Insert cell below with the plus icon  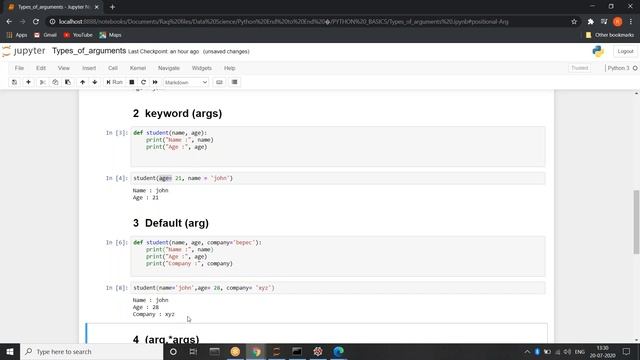(x=28, y=82)
